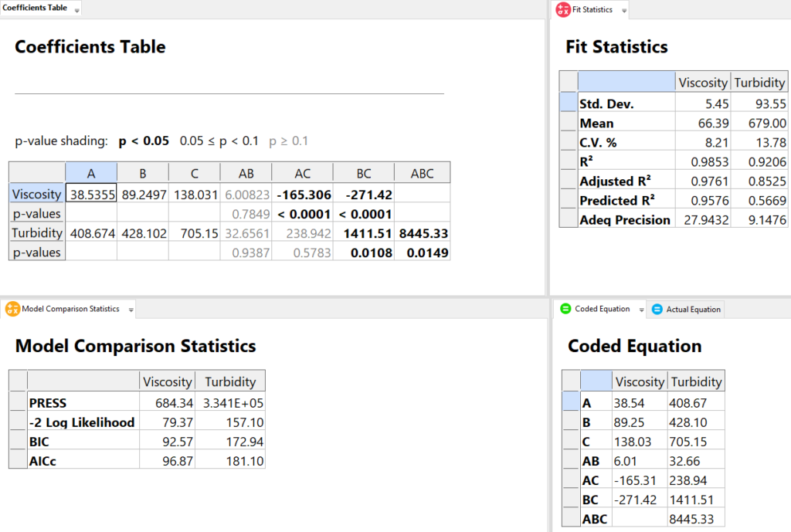Screen dimensions: 791x532
Task: Click the Turbidity column header in Fit Statistics
Action: point(759,82)
